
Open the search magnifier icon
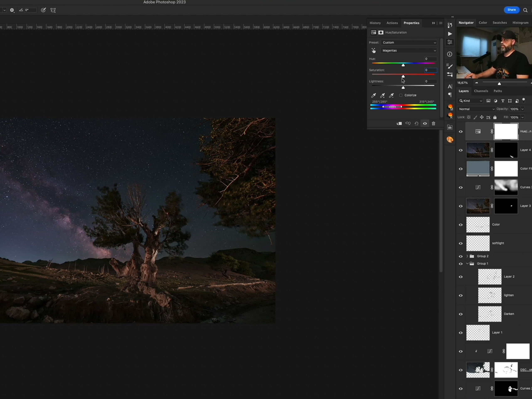(x=525, y=10)
